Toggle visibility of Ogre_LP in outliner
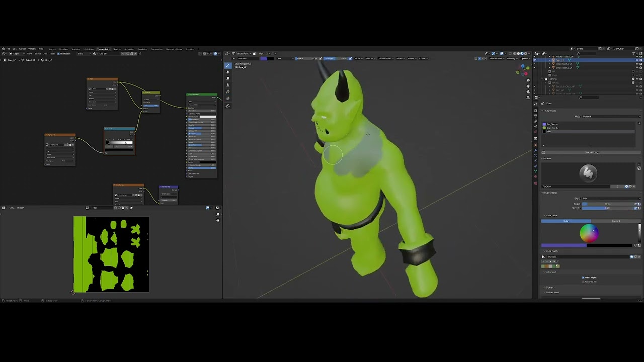Viewport: 644px width, 362px height. click(637, 60)
